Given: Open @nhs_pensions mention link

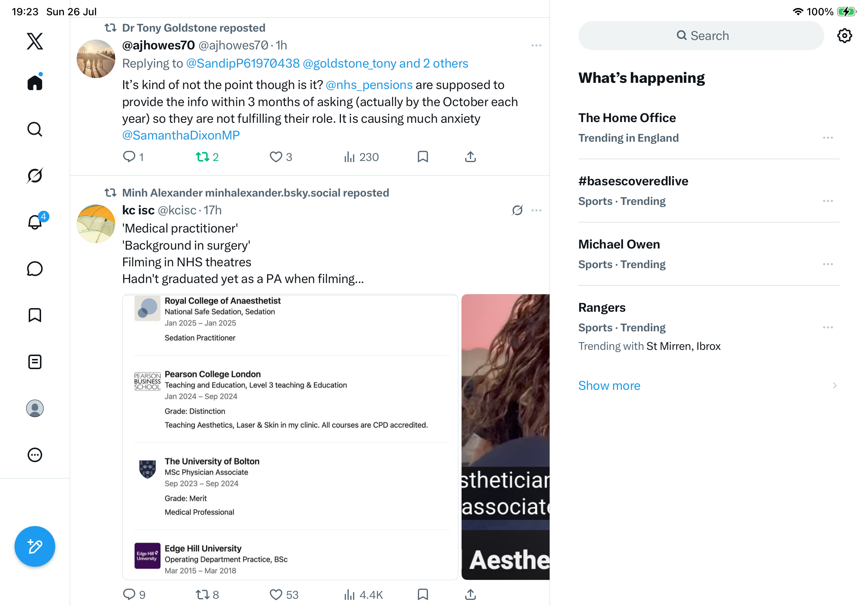Looking at the screenshot, I should coord(369,85).
